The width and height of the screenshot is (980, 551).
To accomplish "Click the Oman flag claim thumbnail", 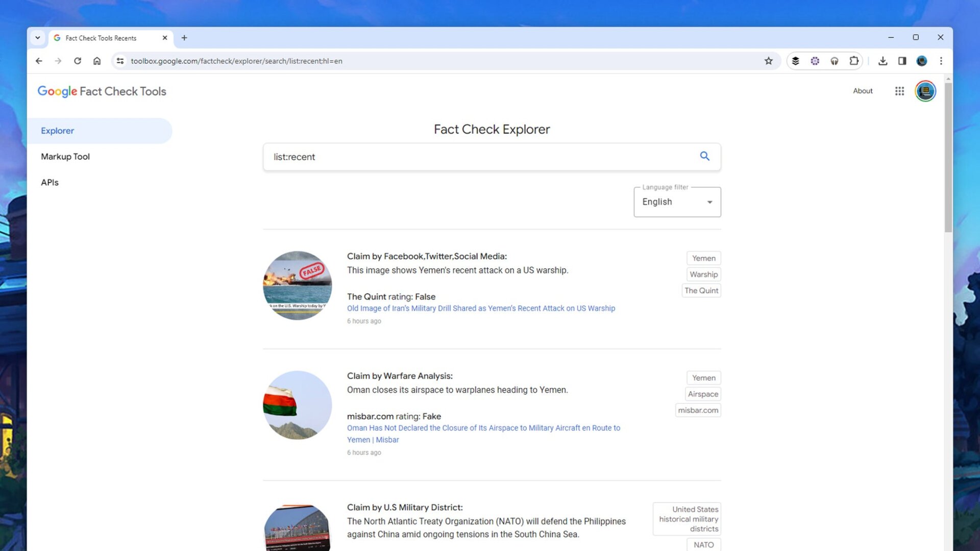I will coord(297,405).
